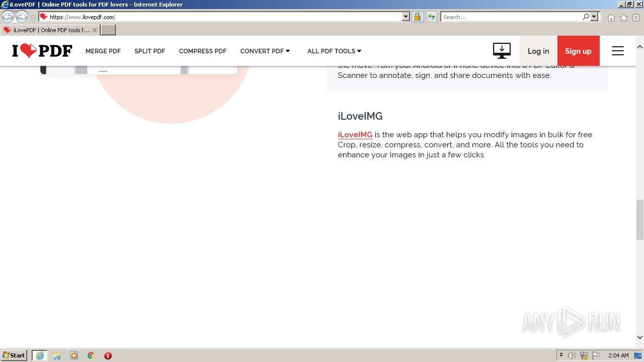Open SPLIT PDF menu item
Image resolution: width=644 pixels, height=362 pixels.
pos(150,51)
